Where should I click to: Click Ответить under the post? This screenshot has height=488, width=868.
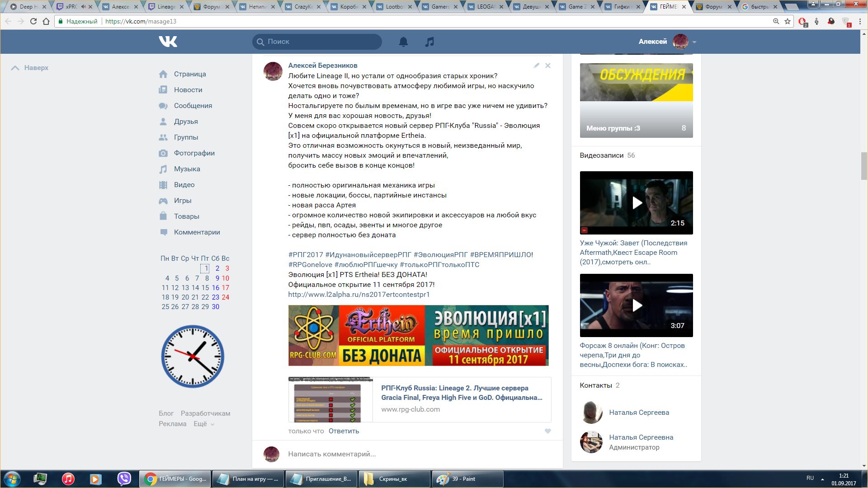[344, 431]
